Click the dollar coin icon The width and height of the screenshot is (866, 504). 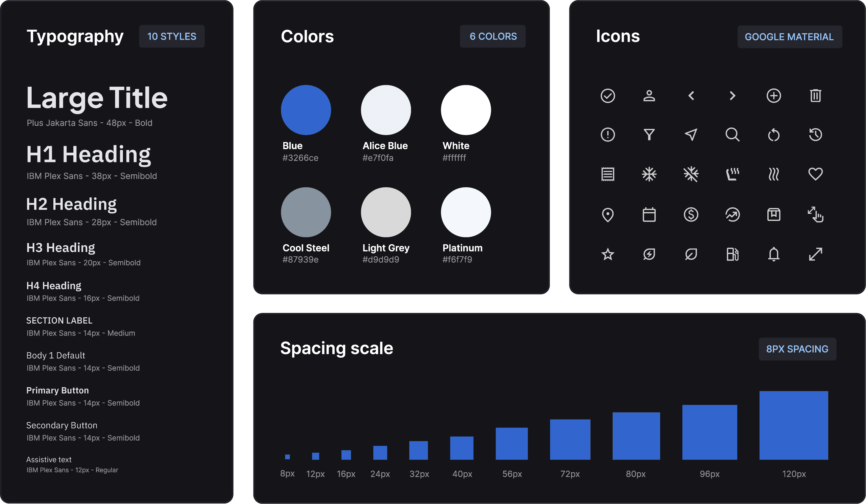pos(691,215)
